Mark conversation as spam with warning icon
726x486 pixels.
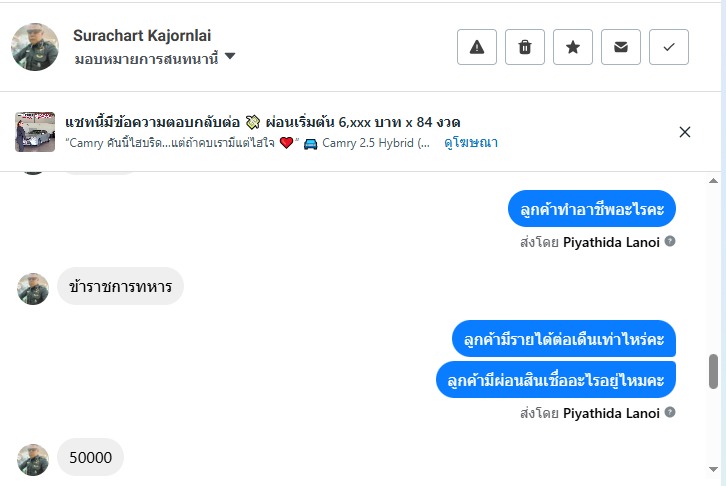(x=477, y=47)
